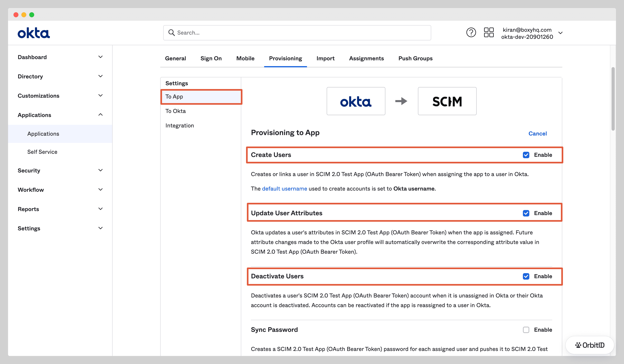Click the Okta logo in header

pos(34,33)
